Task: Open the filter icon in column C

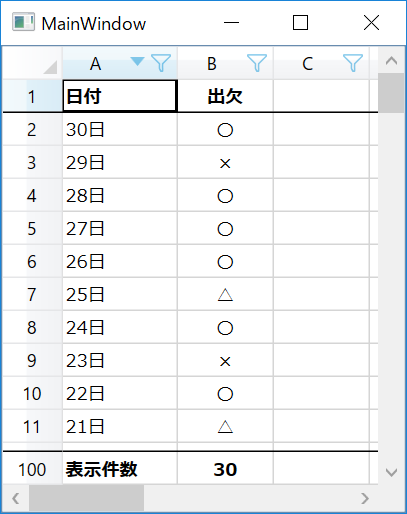Action: 353,63
